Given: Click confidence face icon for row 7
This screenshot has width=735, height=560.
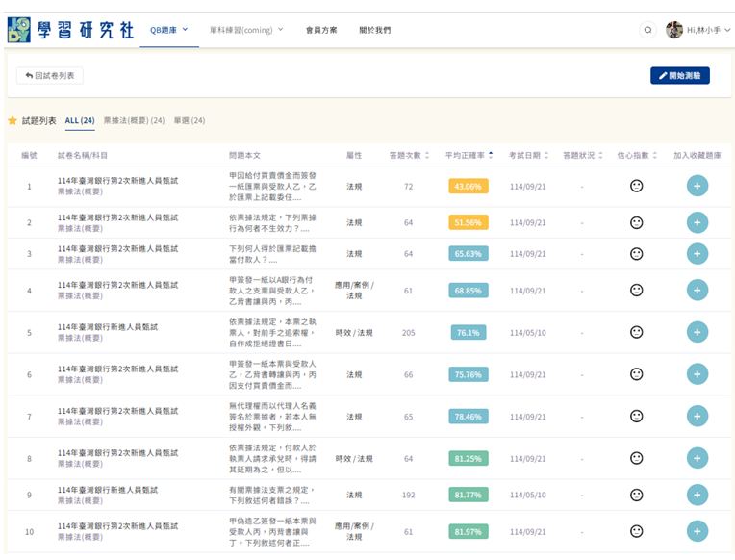Looking at the screenshot, I should click(636, 416).
